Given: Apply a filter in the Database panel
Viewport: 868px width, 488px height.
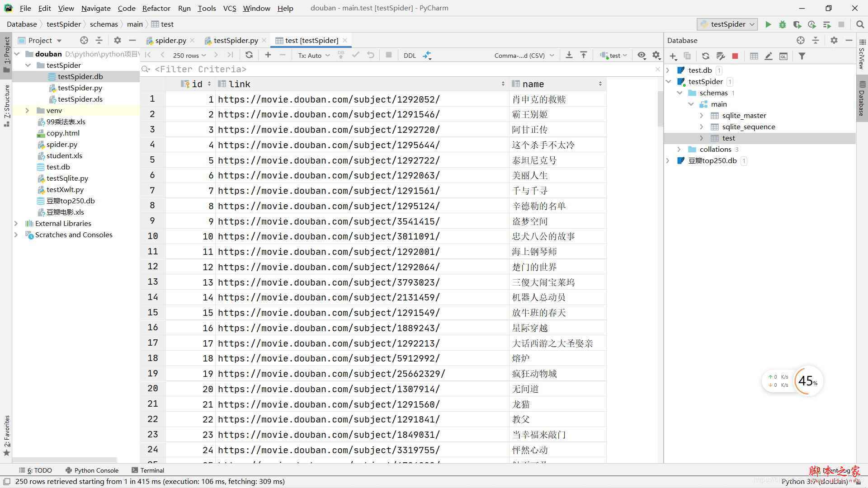Looking at the screenshot, I should 802,56.
